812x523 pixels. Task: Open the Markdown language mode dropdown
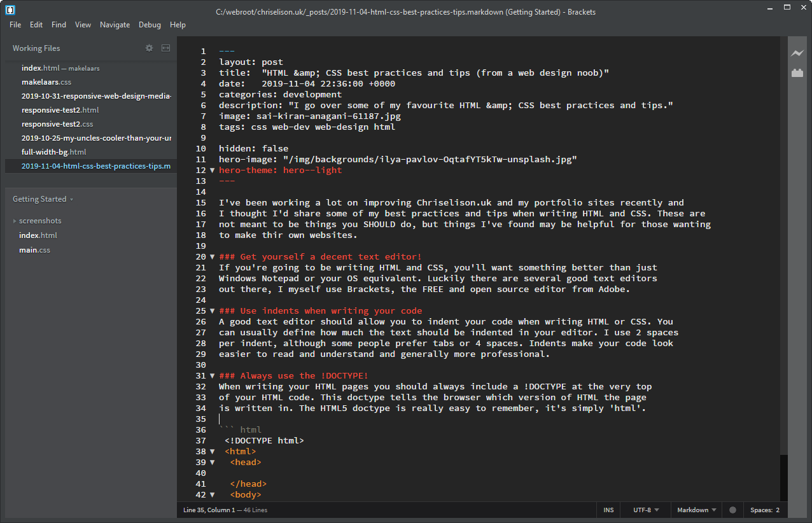pos(696,510)
